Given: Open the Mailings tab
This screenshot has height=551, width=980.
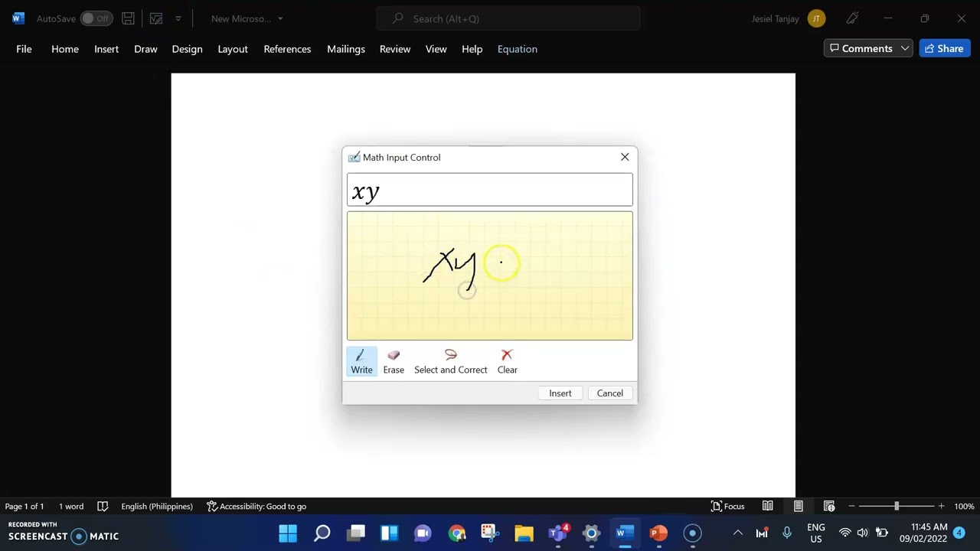Looking at the screenshot, I should point(346,49).
